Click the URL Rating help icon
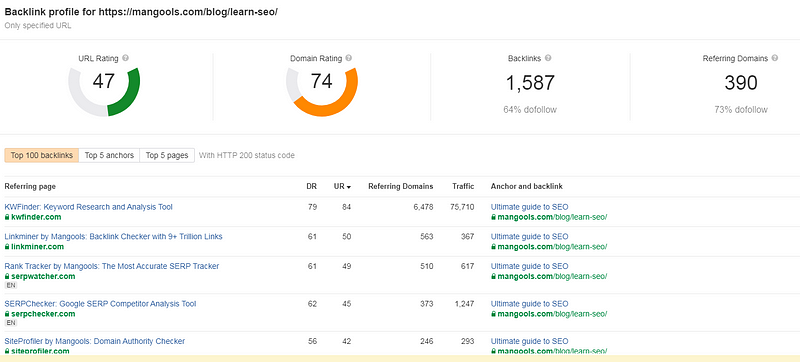Screen dimensions: 800x362 coord(126,58)
